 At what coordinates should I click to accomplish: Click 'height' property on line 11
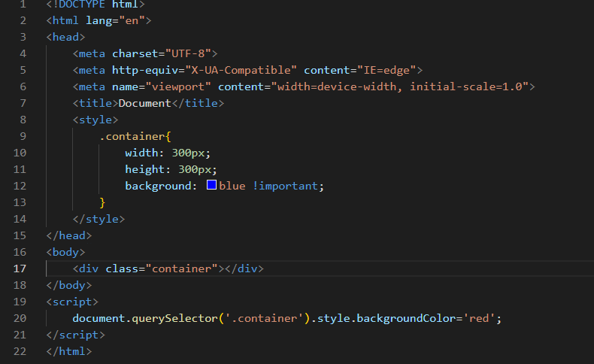pyautogui.click(x=145, y=169)
